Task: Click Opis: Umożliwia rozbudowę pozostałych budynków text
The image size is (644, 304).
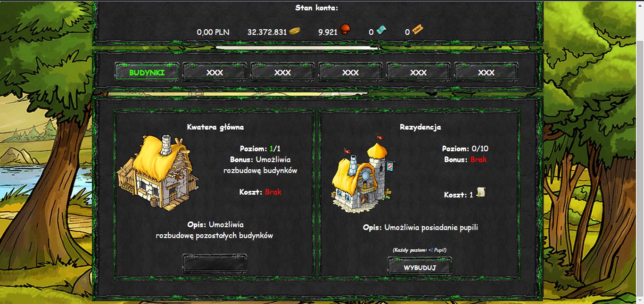Action: click(215, 230)
